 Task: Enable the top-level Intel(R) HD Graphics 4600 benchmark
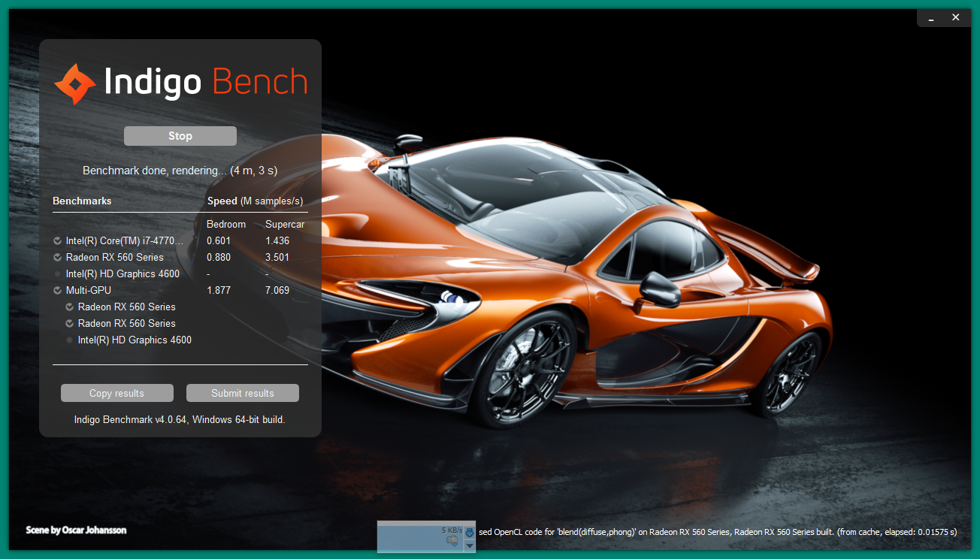pyautogui.click(x=58, y=274)
